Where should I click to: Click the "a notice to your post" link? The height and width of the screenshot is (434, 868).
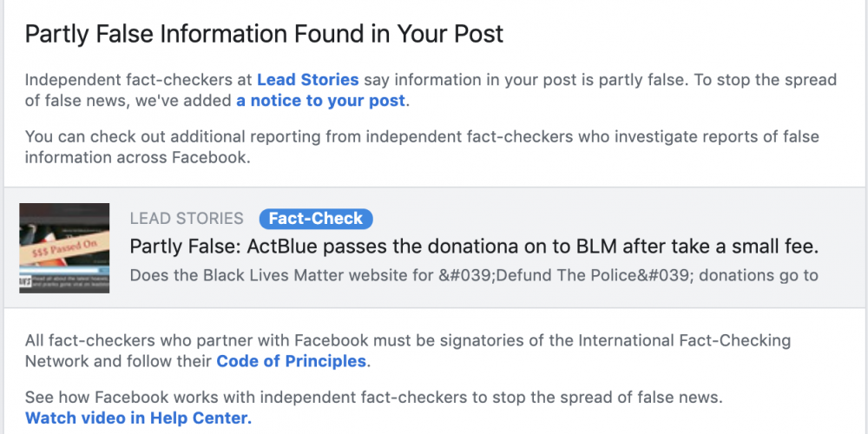coord(320,101)
